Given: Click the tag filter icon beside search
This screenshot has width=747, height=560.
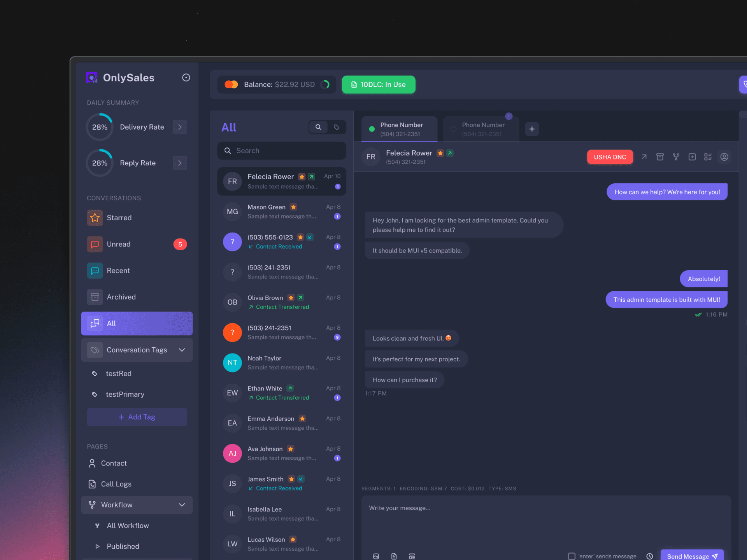Looking at the screenshot, I should coord(337,127).
